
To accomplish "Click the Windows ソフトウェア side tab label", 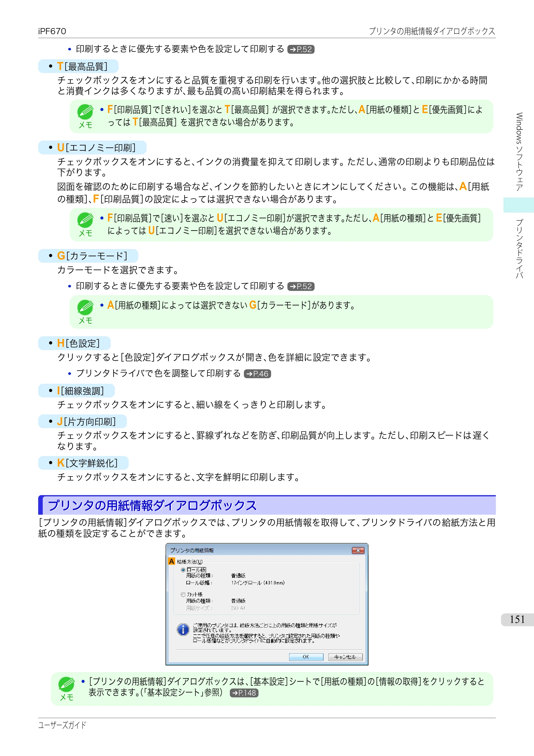I will tap(519, 152).
